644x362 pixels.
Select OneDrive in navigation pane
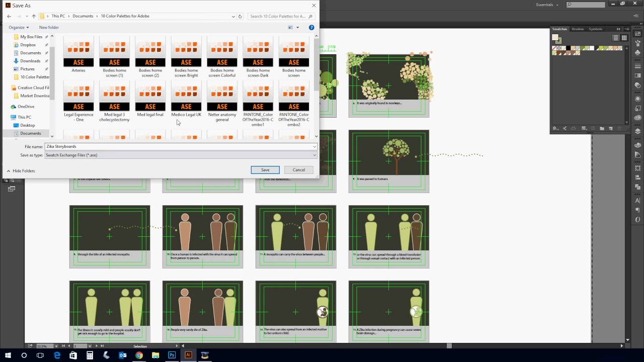pyautogui.click(x=26, y=107)
